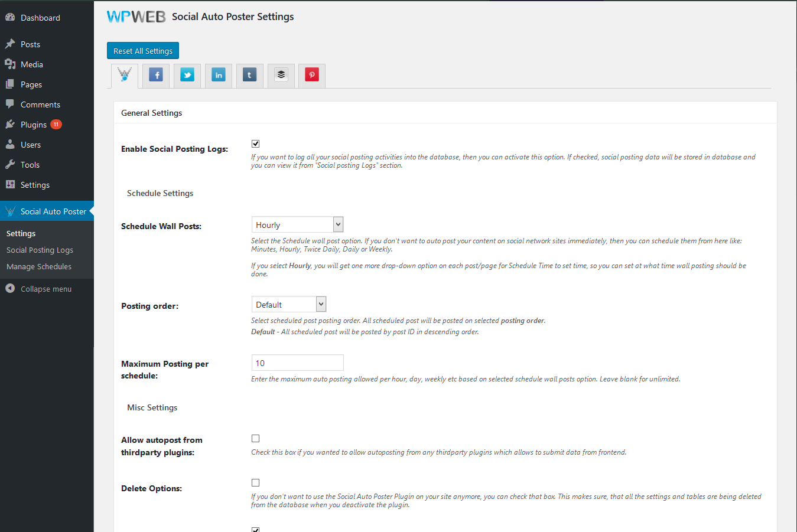This screenshot has height=532, width=797.
Task: Open the Plugins menu
Action: (34, 125)
